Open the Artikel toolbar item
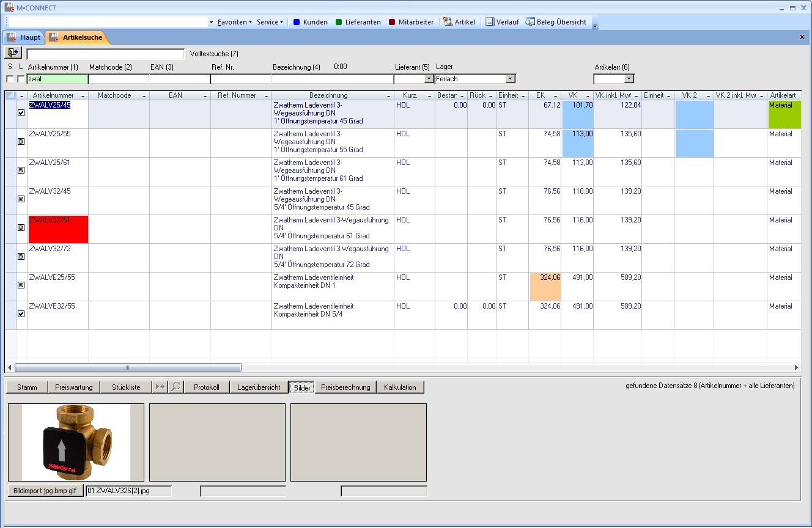Screen dimensions: 812x528 point(459,22)
